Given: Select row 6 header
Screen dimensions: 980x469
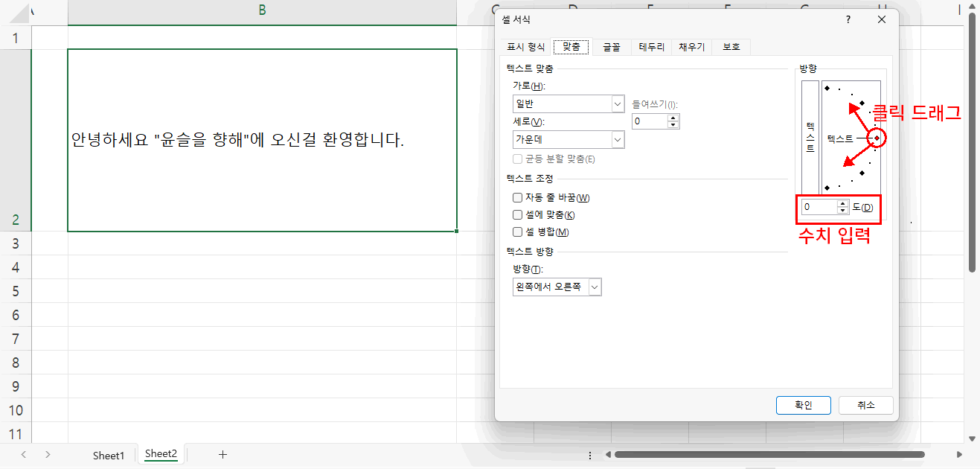Looking at the screenshot, I should click(x=16, y=315).
